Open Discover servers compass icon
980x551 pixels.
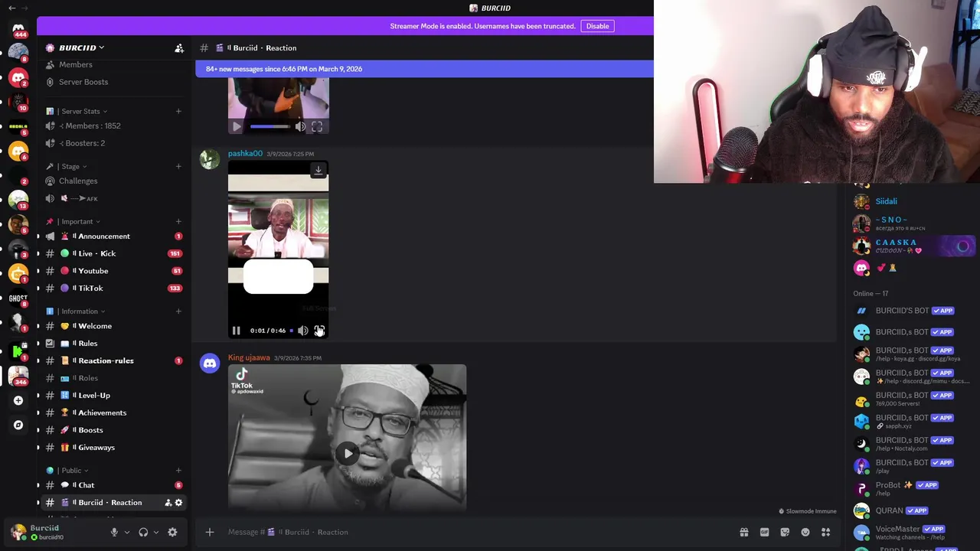click(x=18, y=425)
